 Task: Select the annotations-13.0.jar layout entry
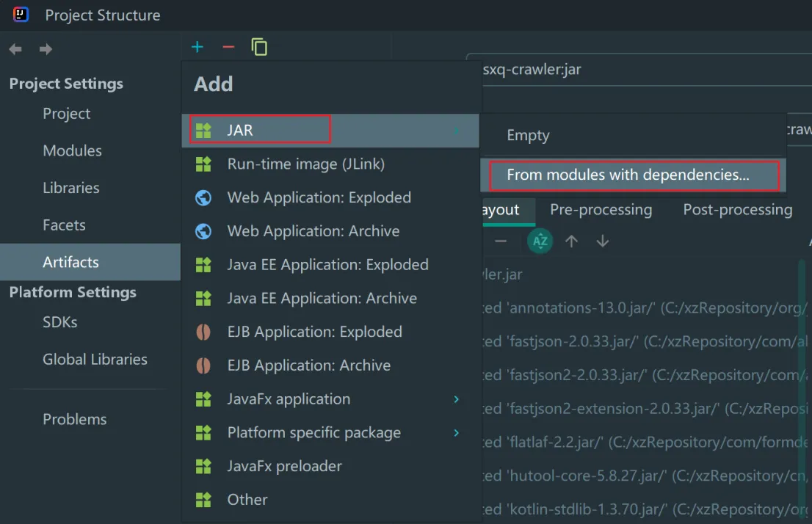(x=646, y=308)
